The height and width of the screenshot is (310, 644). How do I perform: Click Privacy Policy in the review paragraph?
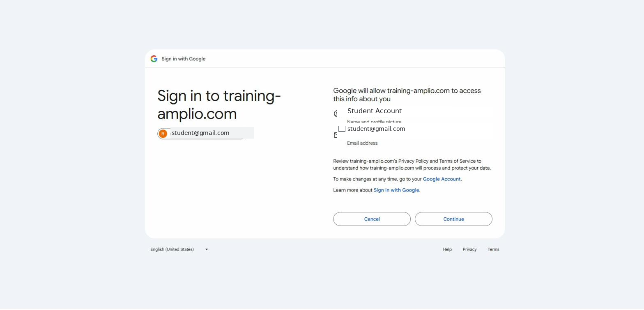[x=413, y=161]
